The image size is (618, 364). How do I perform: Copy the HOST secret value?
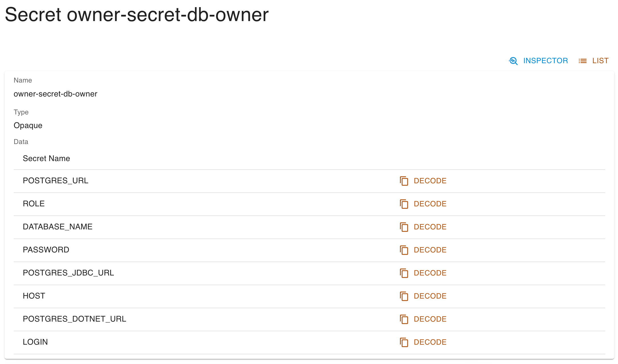click(404, 296)
